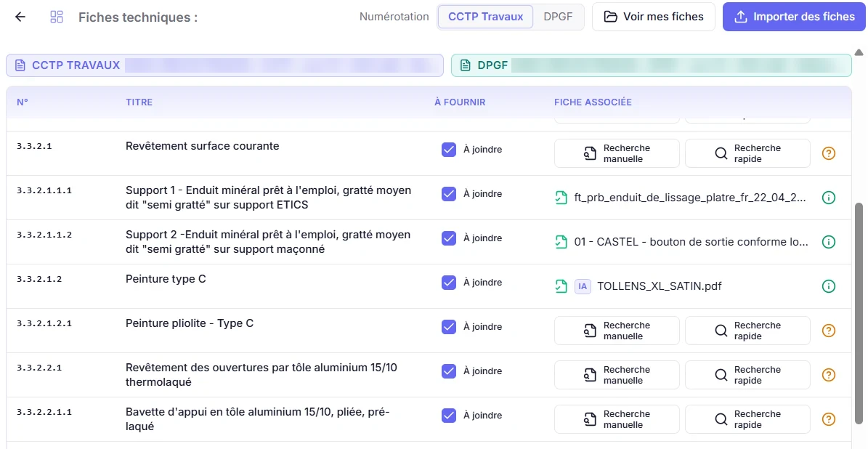The height and width of the screenshot is (449, 868).
Task: Recherche rapide for Peinture pliolite - Type C
Action: pyautogui.click(x=747, y=331)
